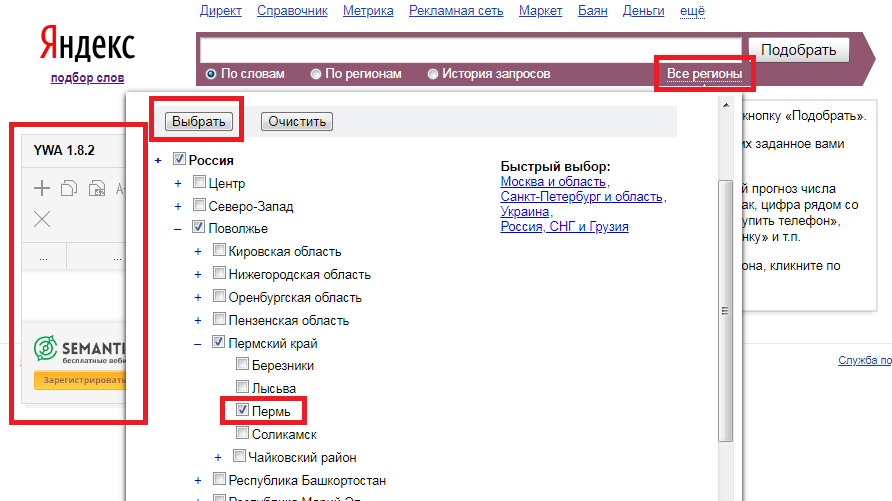Check the Лысьва city checkbox

[x=242, y=387]
